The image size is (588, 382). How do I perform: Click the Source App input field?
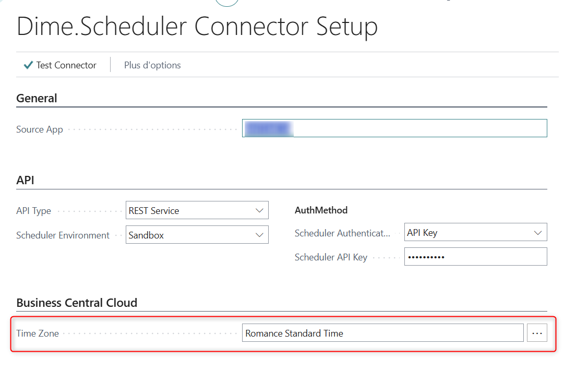(394, 128)
